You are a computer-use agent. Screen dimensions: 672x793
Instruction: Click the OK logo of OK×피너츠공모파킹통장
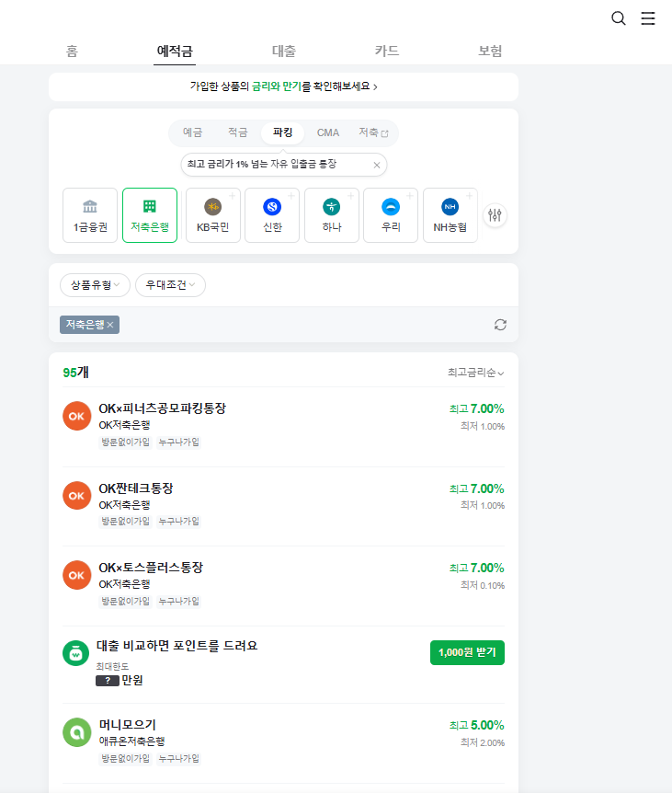coord(77,416)
